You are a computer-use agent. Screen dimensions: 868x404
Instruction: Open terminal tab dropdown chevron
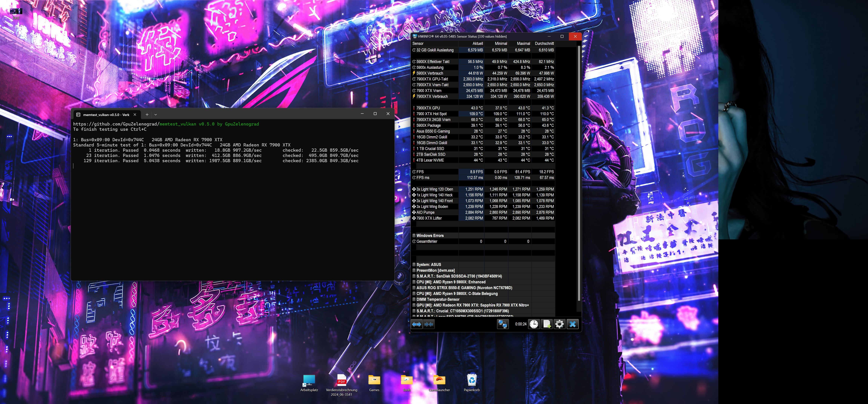156,115
